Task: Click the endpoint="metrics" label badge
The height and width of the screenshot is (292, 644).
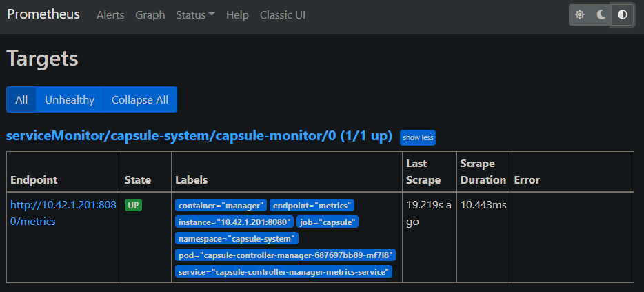Action: [312, 205]
